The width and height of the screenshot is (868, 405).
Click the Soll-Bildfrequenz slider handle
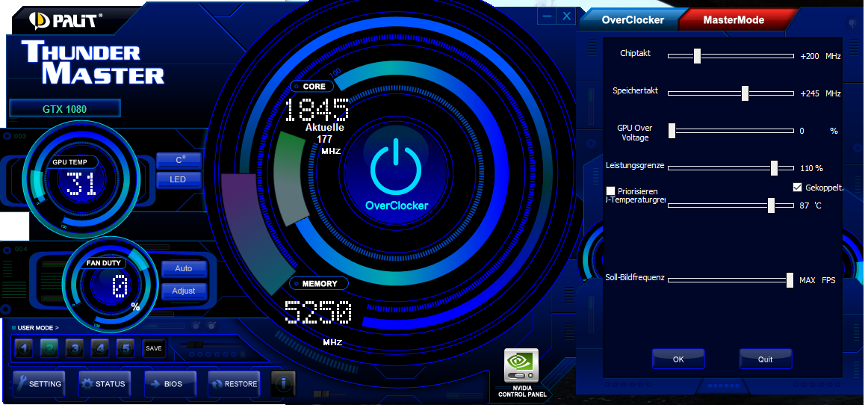(x=790, y=280)
